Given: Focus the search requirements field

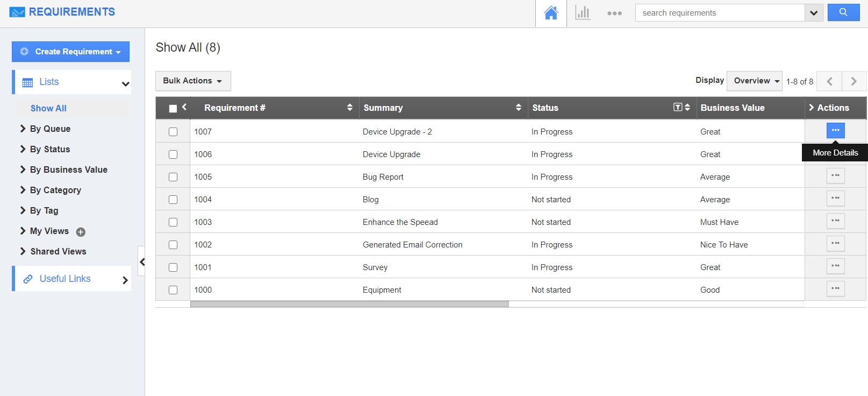Looking at the screenshot, I should 720,13.
